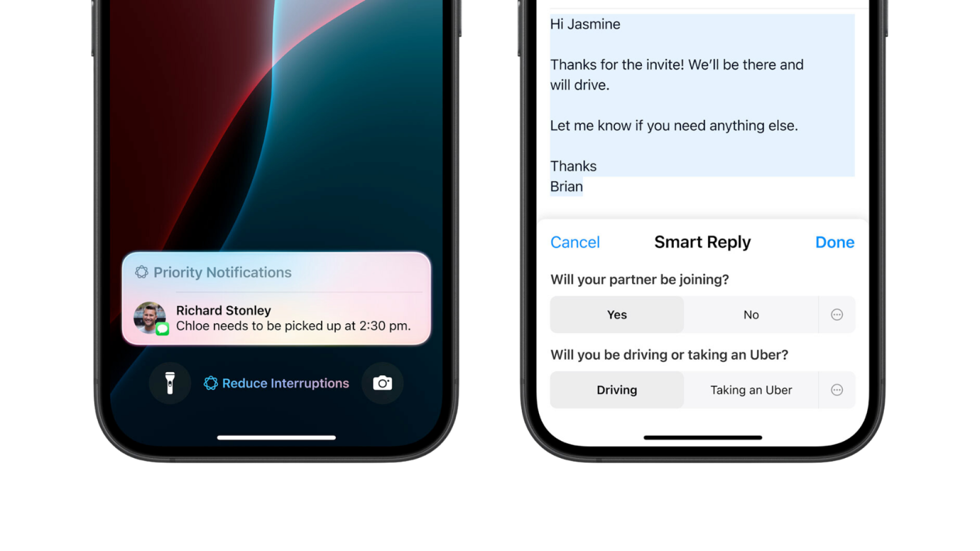Open the Smart Reply panel header
The width and height of the screenshot is (980, 551).
tap(703, 241)
